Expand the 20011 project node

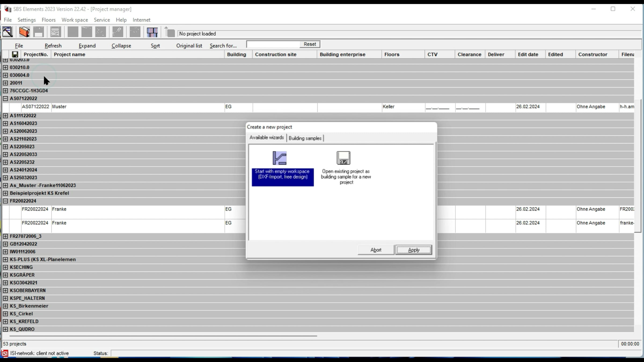5,83
